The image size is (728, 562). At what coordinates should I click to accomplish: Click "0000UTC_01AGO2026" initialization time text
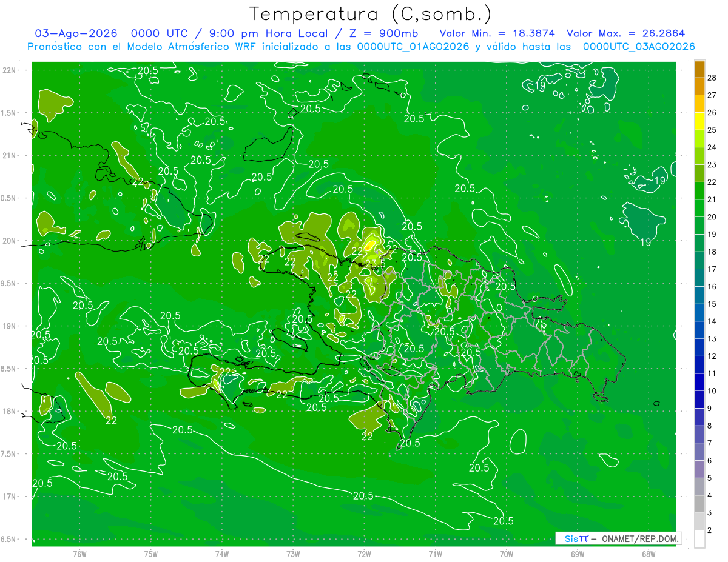413,47
